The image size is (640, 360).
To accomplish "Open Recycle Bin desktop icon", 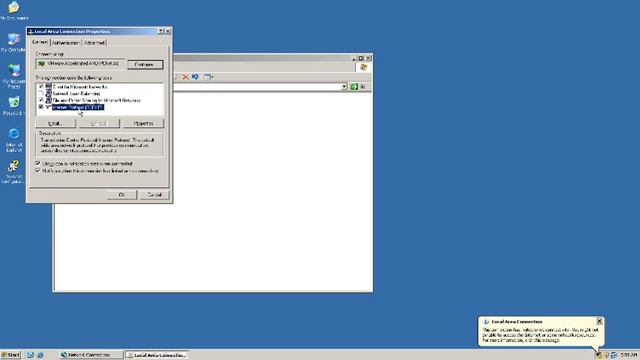I will (x=14, y=105).
